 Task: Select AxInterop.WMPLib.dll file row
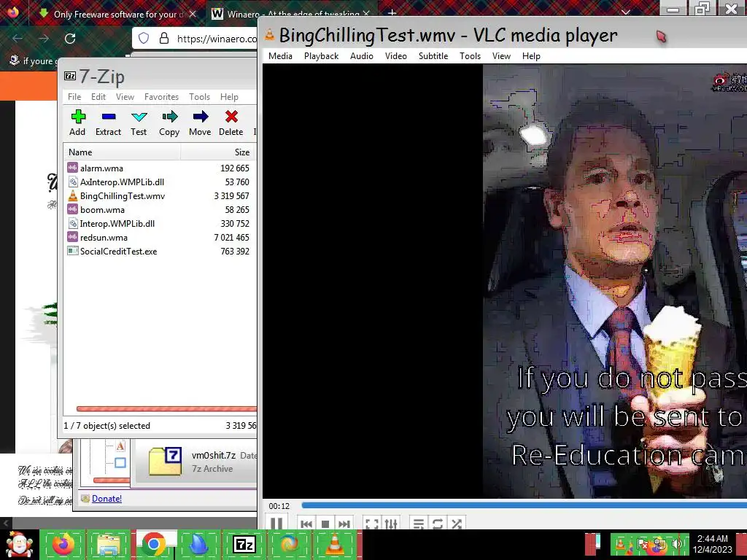point(159,182)
